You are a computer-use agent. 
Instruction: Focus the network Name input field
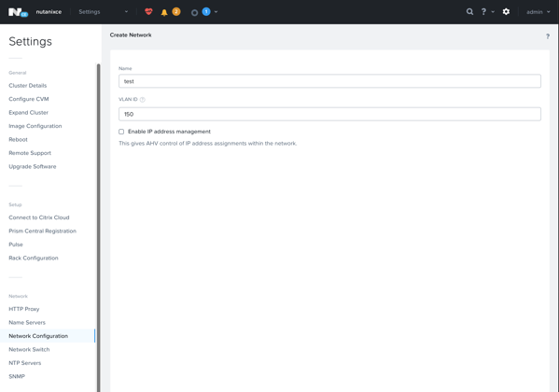329,81
